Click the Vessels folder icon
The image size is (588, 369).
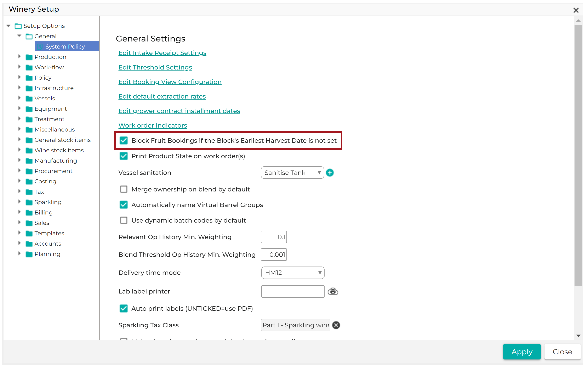[x=29, y=99]
